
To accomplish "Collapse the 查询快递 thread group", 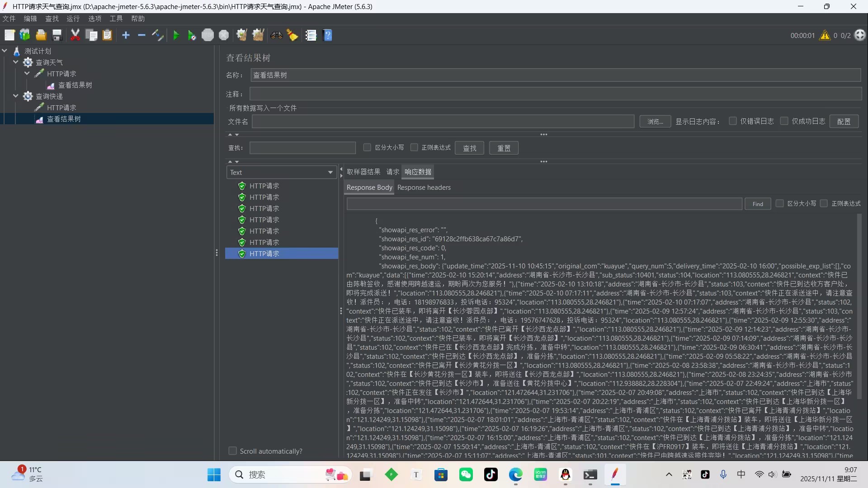I will (x=16, y=96).
